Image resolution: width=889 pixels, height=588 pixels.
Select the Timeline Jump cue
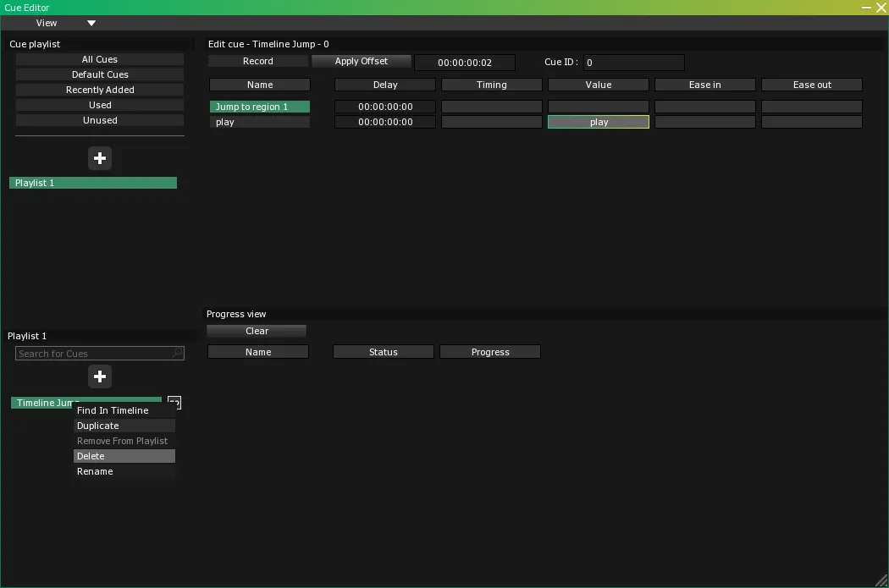(x=86, y=403)
